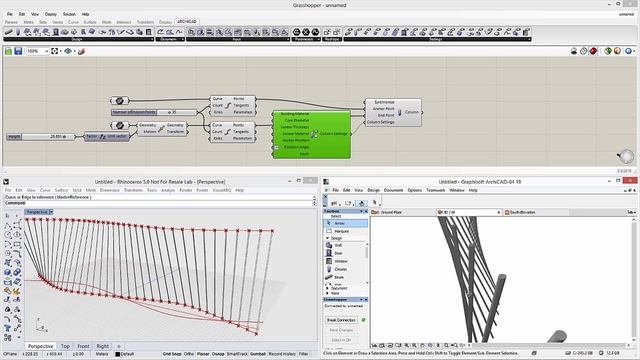
Task: Toggle Record History in Rhino status bar
Action: tap(282, 354)
